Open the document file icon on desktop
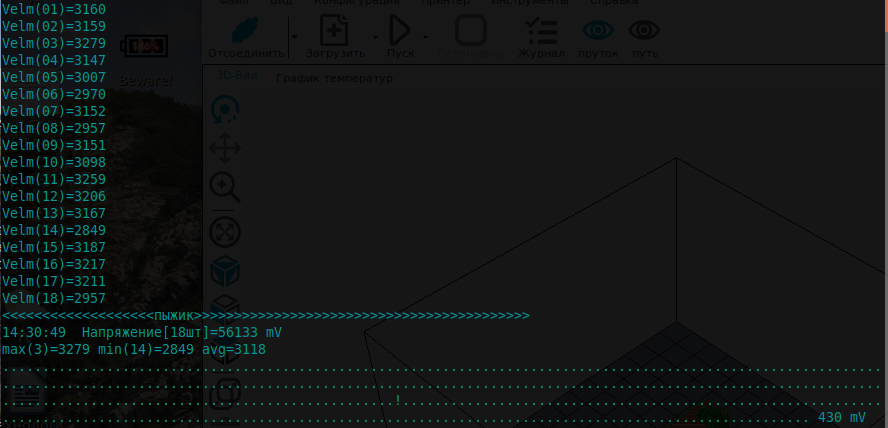 pos(26,392)
